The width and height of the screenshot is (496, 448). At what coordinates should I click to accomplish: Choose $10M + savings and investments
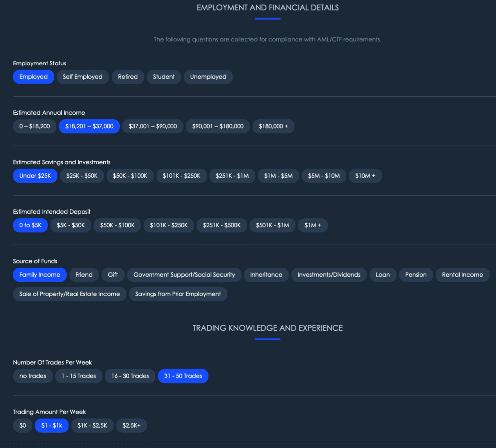tap(365, 176)
